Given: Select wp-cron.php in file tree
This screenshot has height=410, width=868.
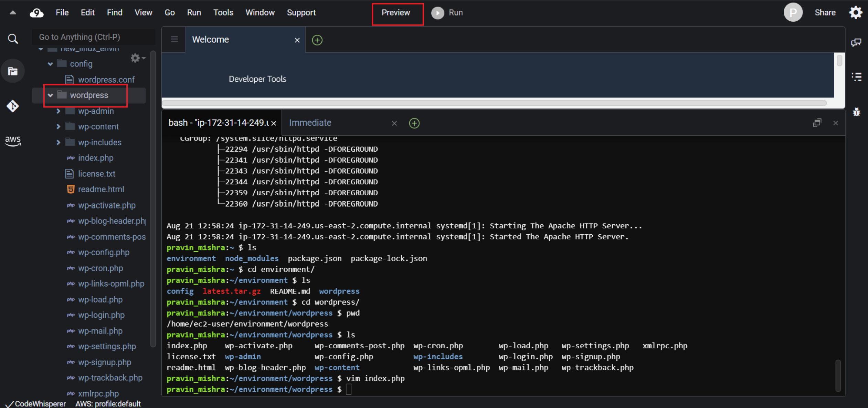Looking at the screenshot, I should [x=100, y=268].
